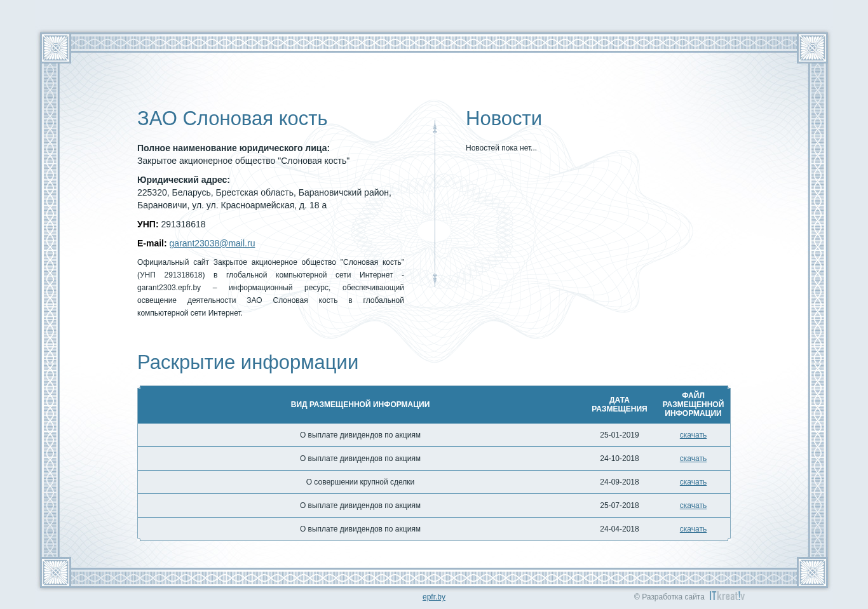The height and width of the screenshot is (609, 868).
Task: Click the Закрытое акционерное общество company name line
Action: [243, 161]
